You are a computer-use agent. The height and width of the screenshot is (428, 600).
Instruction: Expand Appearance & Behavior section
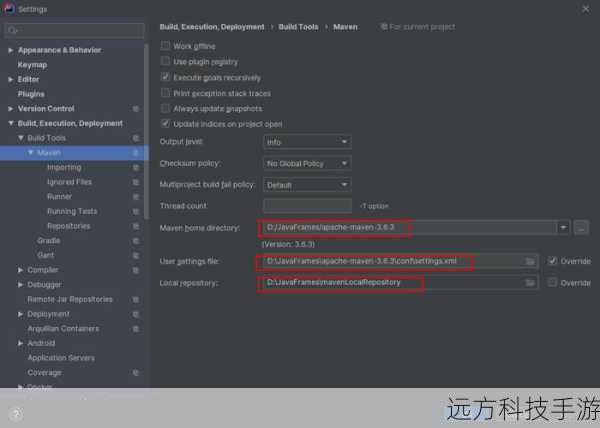[11, 50]
